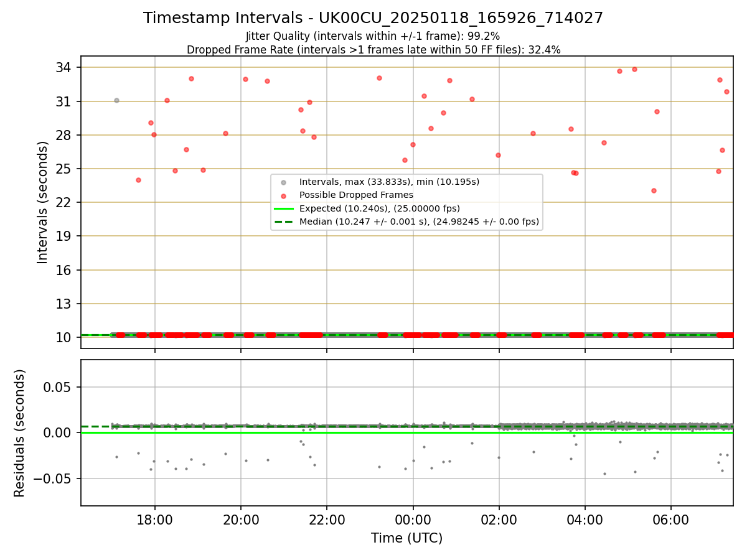747x560 pixels.
Task: Click the 'Residuals (seconds)' y-axis label
Action: tap(20, 433)
